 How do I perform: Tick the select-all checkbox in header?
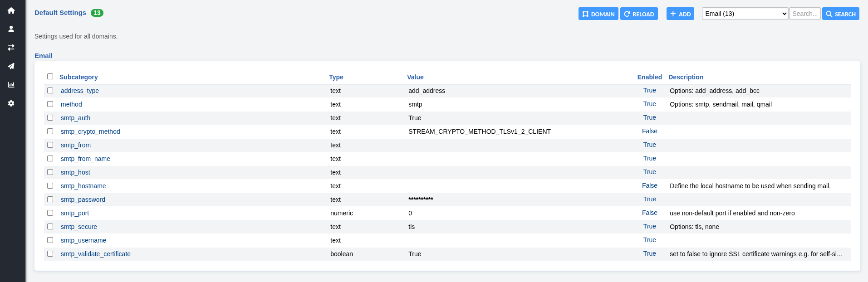tap(50, 77)
